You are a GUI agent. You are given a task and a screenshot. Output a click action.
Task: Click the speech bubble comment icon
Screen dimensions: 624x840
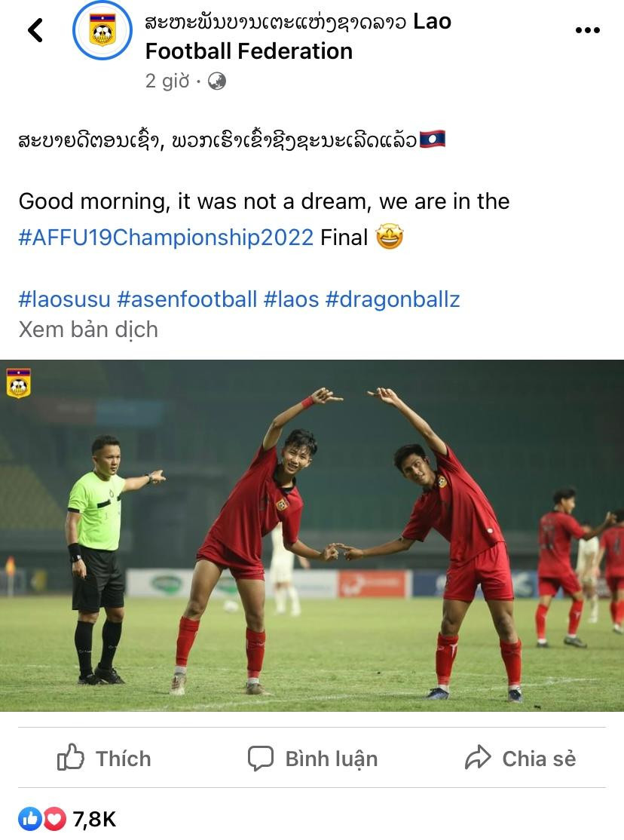[261, 759]
